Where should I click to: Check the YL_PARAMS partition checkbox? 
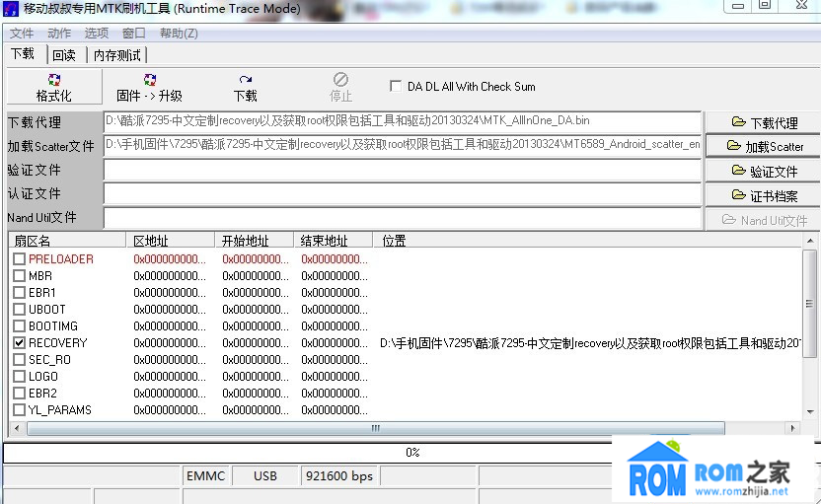click(x=20, y=409)
